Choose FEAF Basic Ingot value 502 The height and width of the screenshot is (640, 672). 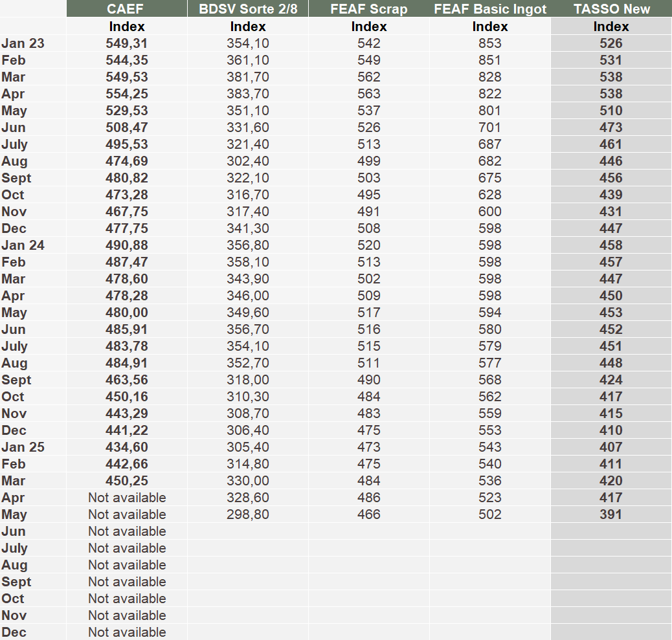(x=490, y=514)
